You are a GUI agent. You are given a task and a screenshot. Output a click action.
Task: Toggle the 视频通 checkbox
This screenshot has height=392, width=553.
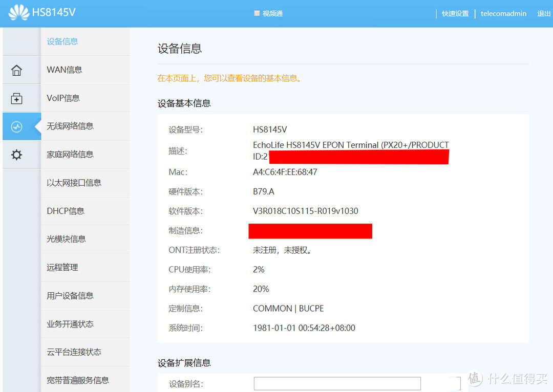pos(257,13)
